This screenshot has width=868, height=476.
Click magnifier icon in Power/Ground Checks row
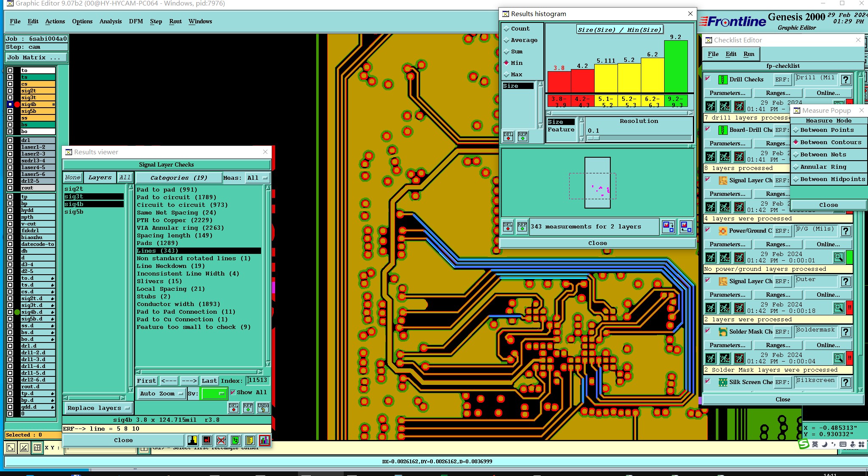coord(838,257)
